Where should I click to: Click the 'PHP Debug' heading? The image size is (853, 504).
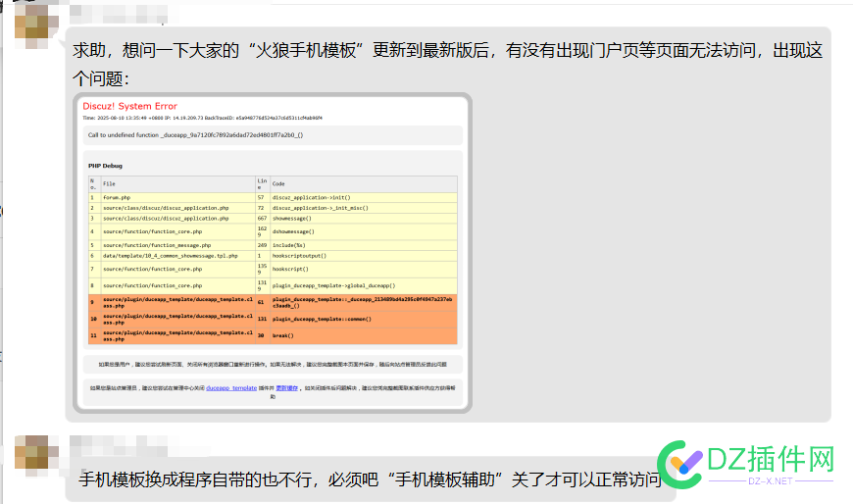(105, 166)
